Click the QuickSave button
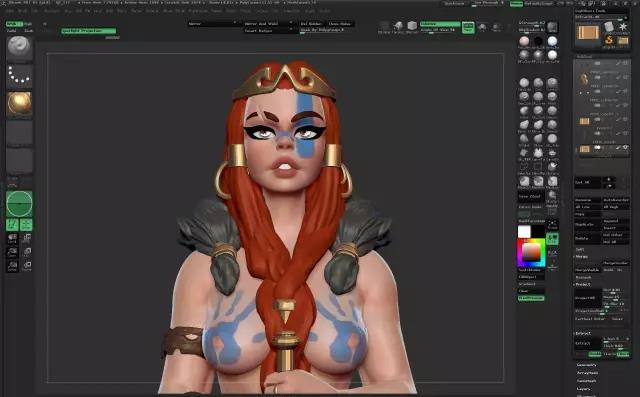 pos(454,4)
